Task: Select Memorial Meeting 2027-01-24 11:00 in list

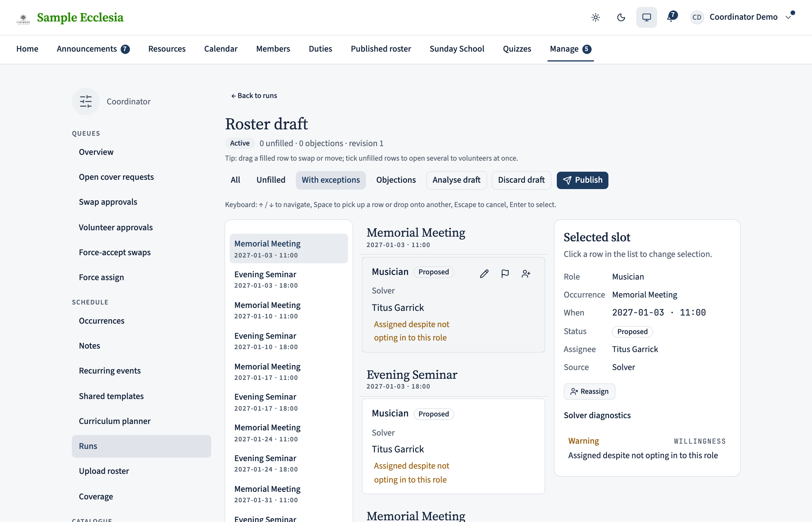Action: click(288, 433)
